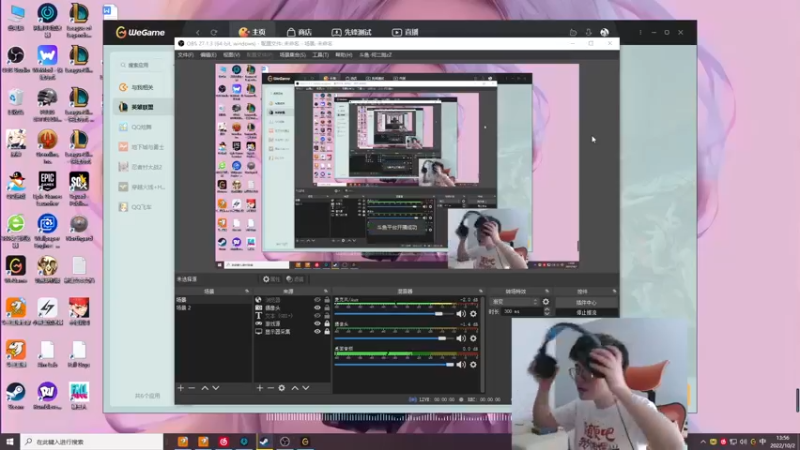Open the This PC desktop icon

pos(16,17)
